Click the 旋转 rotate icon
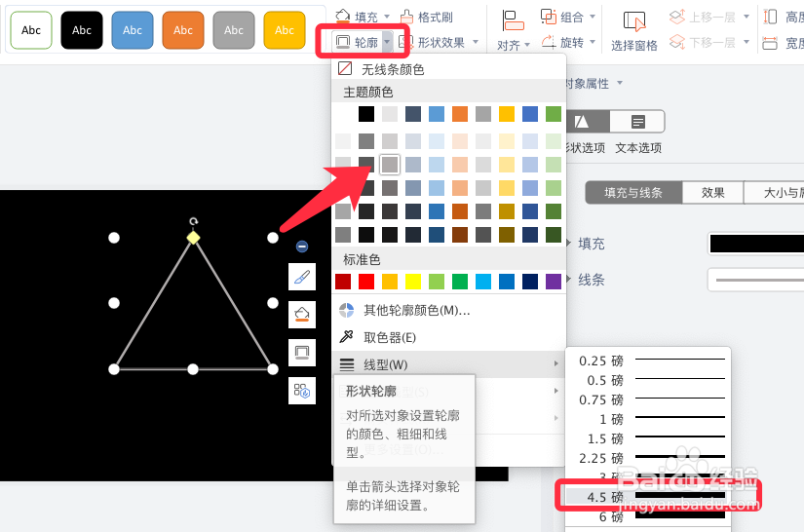This screenshot has width=804, height=532. tap(549, 42)
